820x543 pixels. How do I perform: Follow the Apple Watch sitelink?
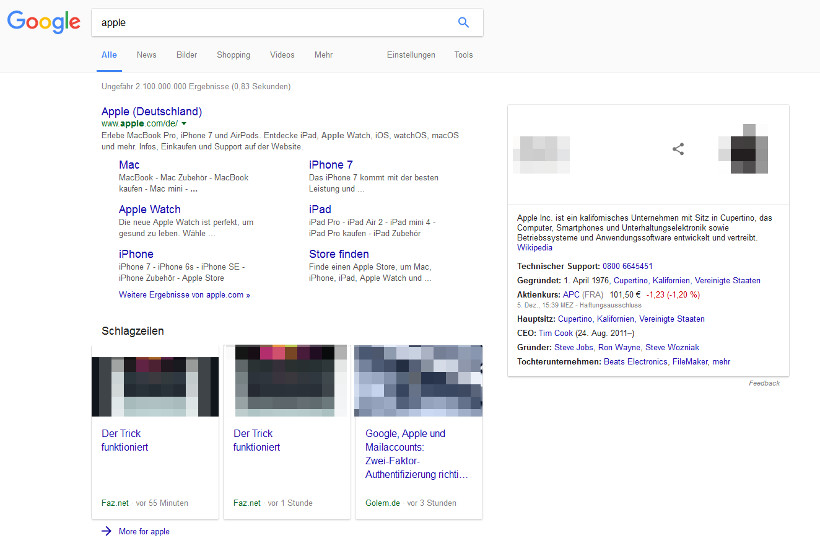[149, 210]
